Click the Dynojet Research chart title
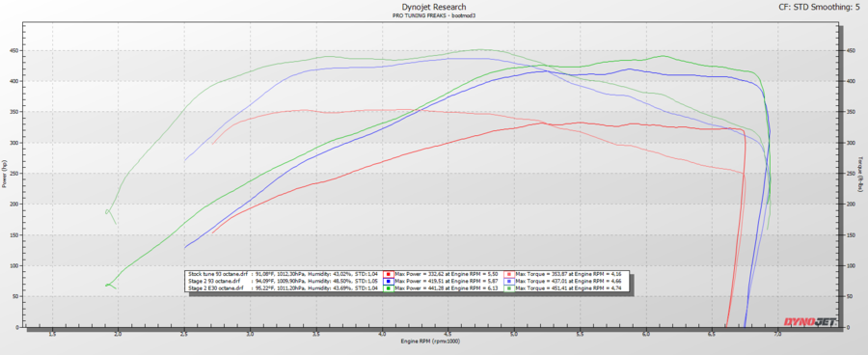The height and width of the screenshot is (355, 868). click(x=433, y=7)
